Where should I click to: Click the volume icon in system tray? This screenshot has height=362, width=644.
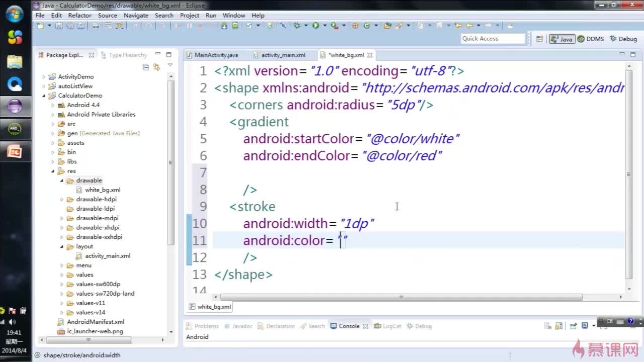click(12, 322)
